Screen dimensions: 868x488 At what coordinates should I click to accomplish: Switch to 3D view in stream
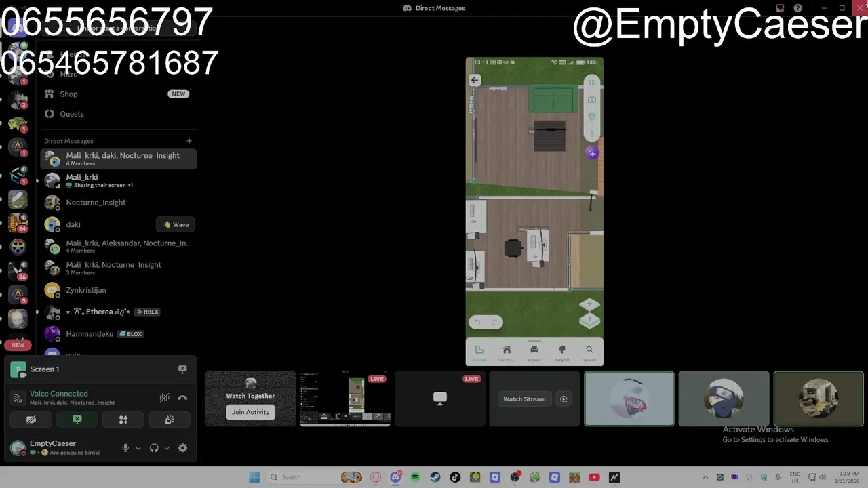[592, 83]
